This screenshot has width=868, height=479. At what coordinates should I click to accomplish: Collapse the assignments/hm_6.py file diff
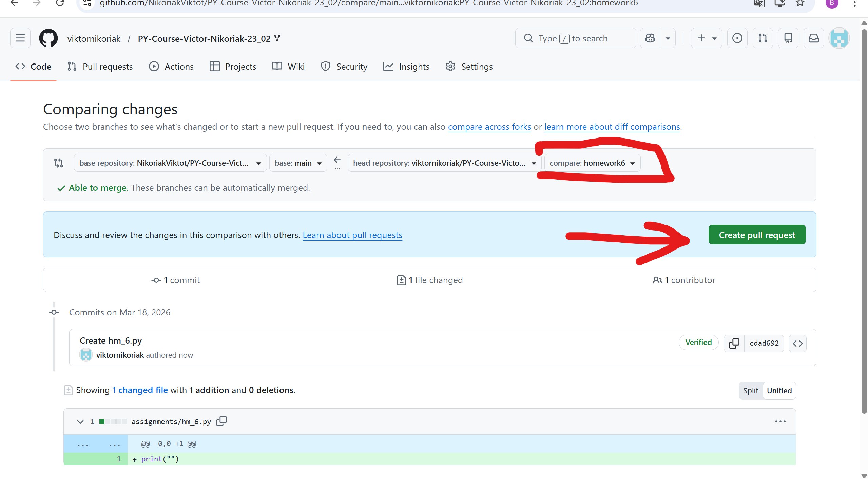(x=80, y=422)
